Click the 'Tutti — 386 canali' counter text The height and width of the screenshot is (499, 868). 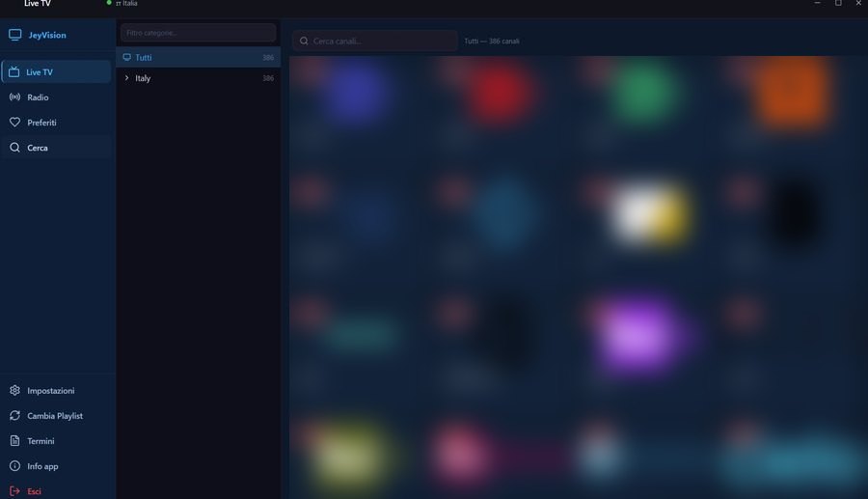tap(492, 41)
